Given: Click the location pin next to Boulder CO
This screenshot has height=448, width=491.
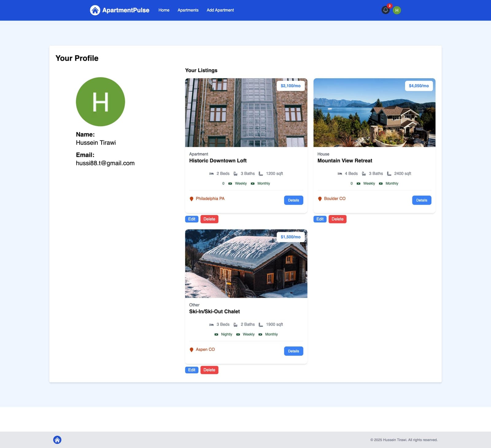Looking at the screenshot, I should (320, 199).
